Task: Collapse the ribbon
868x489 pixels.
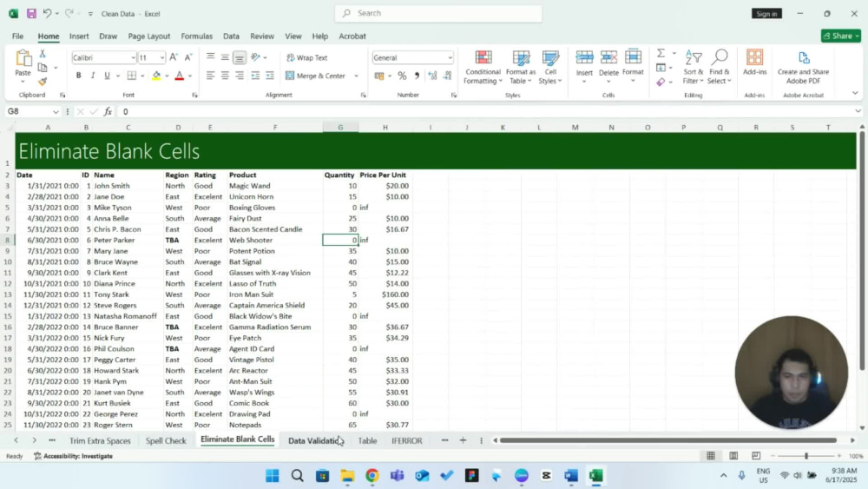Action: pyautogui.click(x=855, y=93)
